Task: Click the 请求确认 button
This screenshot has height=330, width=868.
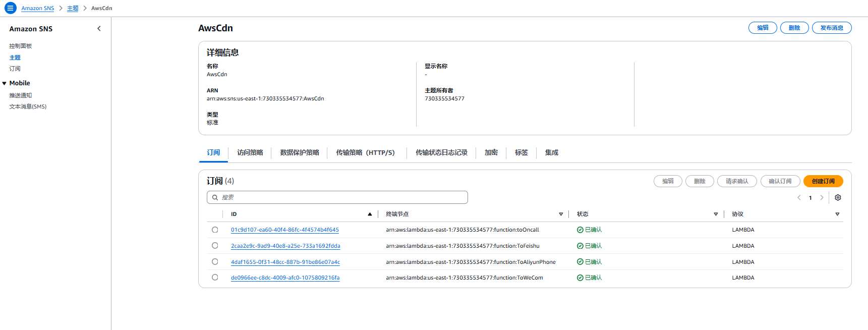Action: (737, 181)
